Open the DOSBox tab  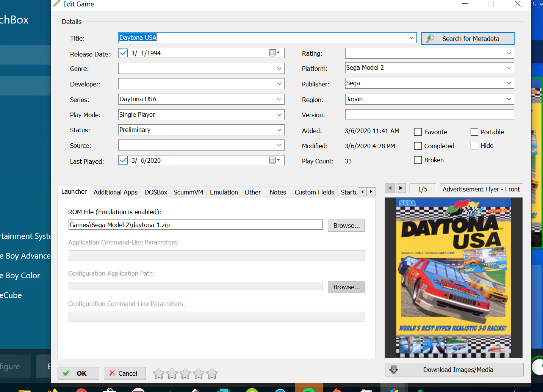click(x=156, y=192)
